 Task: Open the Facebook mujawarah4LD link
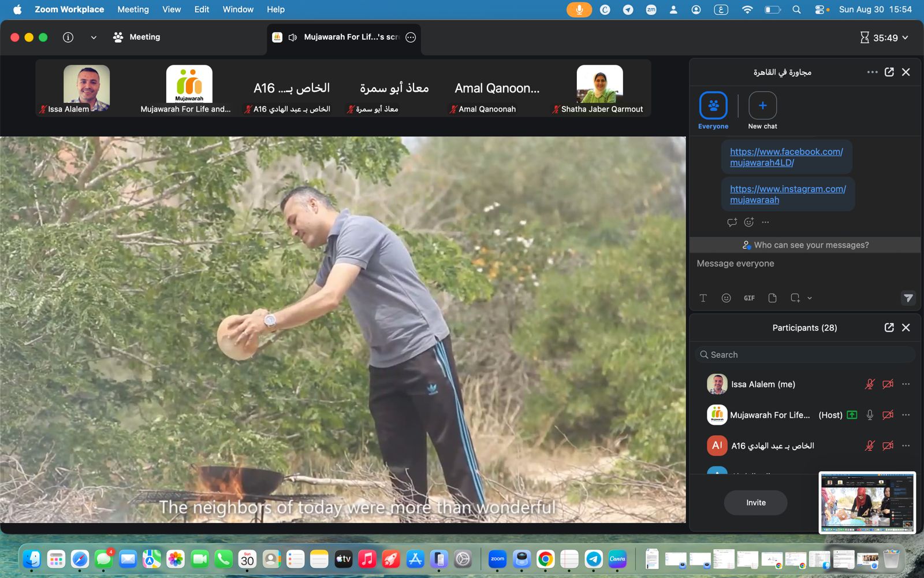click(x=786, y=157)
